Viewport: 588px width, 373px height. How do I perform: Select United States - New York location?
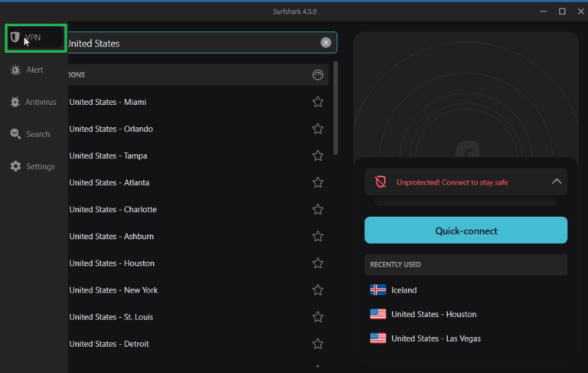(x=113, y=290)
